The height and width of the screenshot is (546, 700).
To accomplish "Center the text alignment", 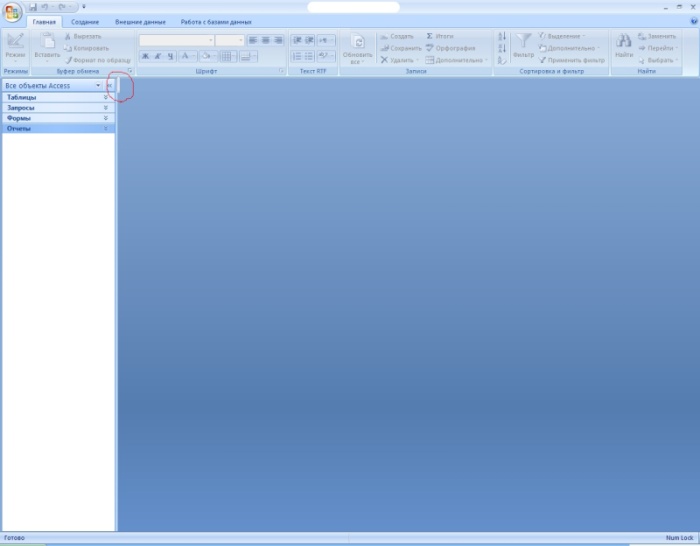I will tap(266, 40).
